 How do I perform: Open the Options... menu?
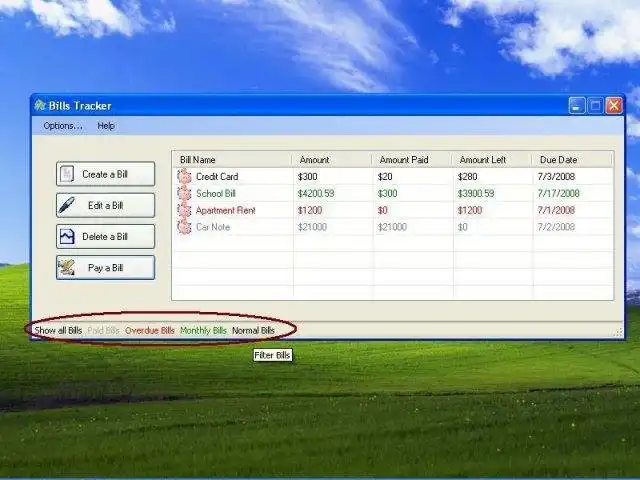coord(63,126)
